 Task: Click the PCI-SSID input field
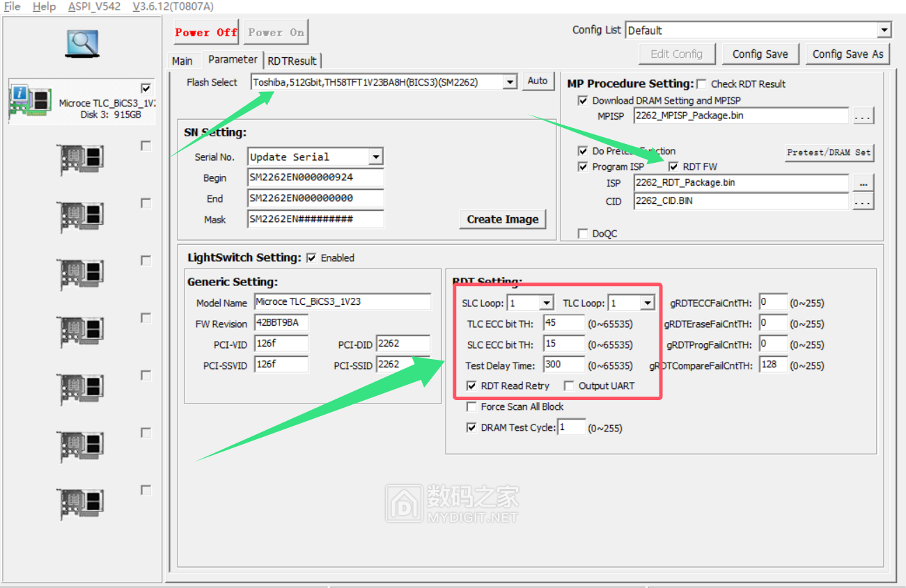[403, 365]
